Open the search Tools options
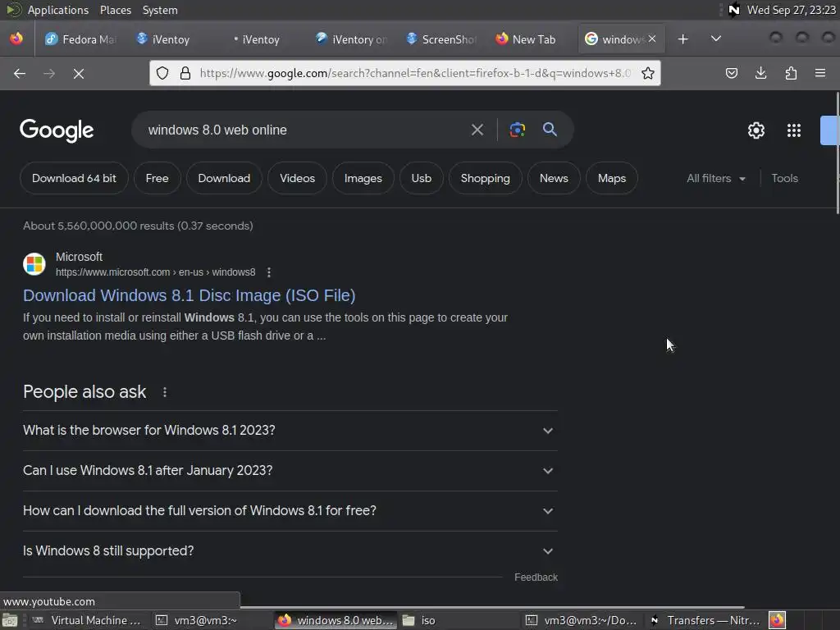 coord(784,178)
